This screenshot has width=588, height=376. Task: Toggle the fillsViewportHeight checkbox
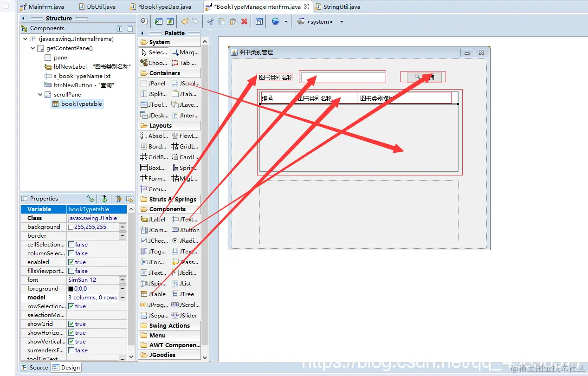[x=71, y=271]
